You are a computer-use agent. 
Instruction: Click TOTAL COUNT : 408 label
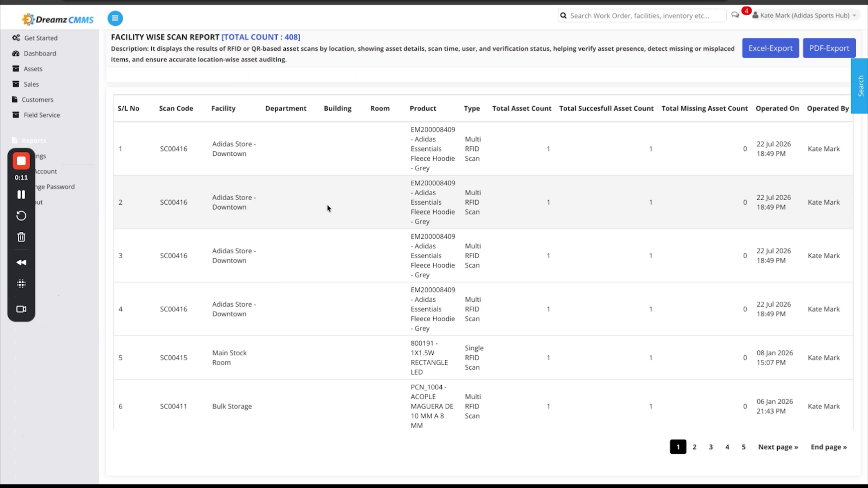[261, 37]
